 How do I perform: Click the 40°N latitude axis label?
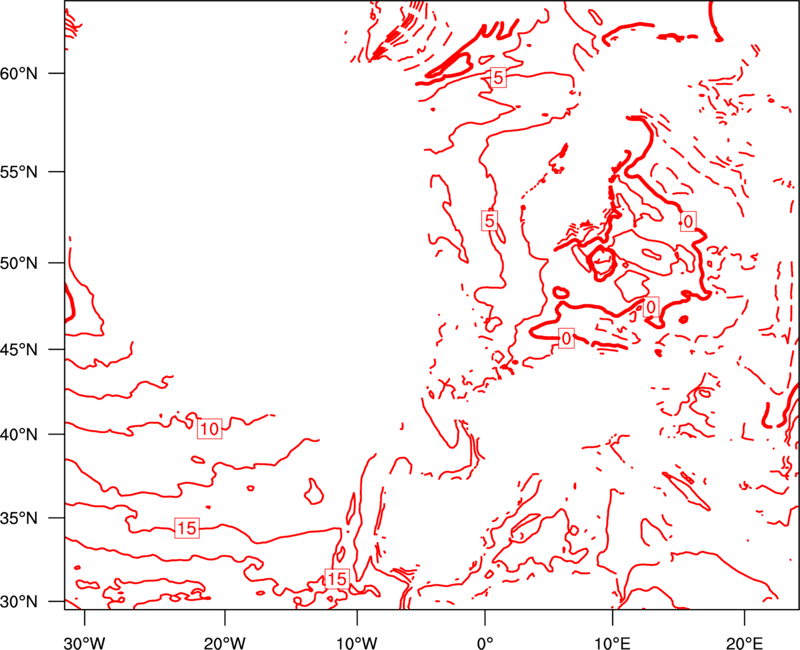19,435
